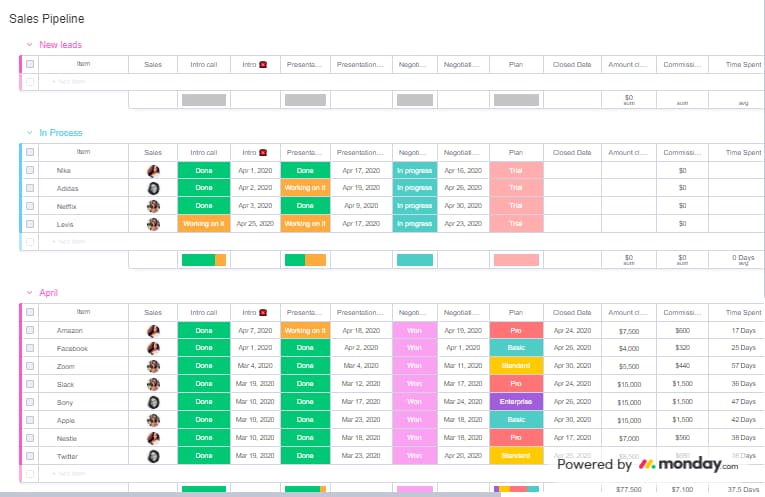Open Adidas salesperson avatar

tap(153, 188)
